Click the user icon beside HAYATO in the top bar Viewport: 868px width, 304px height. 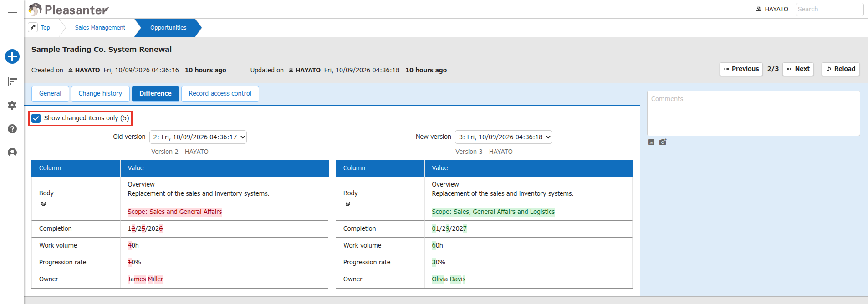pyautogui.click(x=759, y=9)
